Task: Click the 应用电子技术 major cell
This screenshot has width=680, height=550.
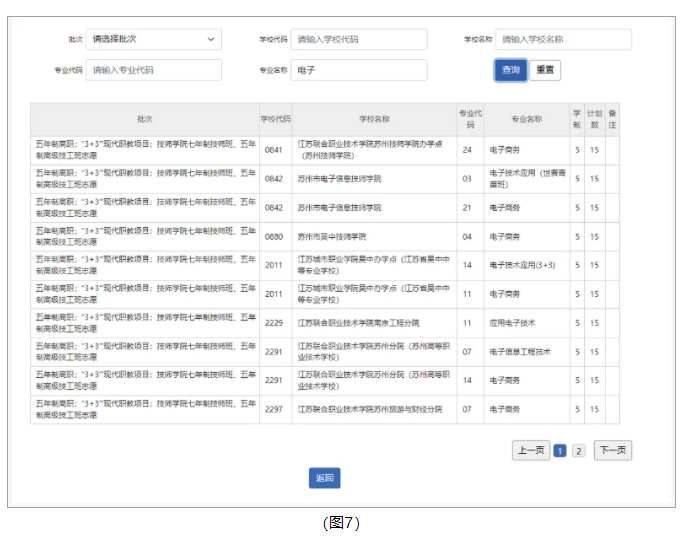Action: coord(513,323)
